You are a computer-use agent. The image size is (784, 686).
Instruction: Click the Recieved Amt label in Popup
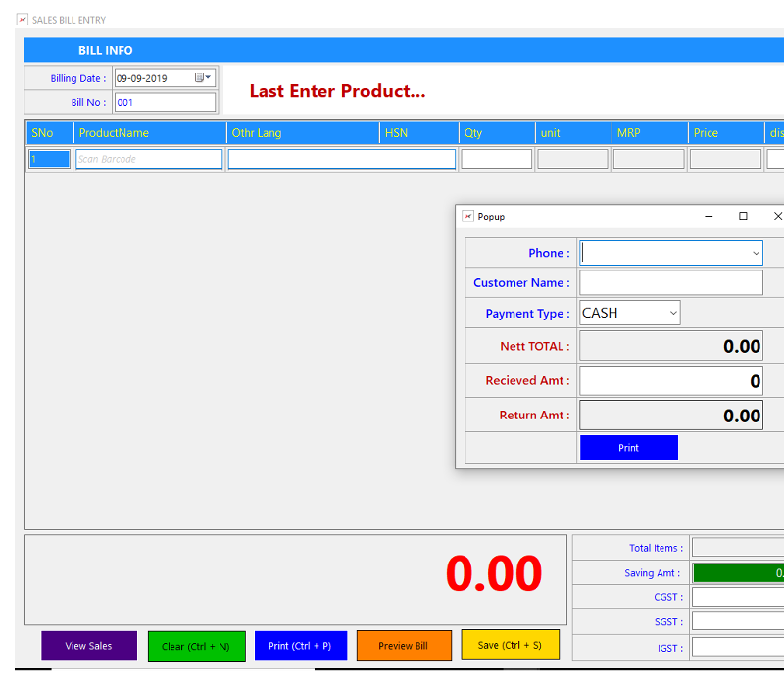point(527,380)
